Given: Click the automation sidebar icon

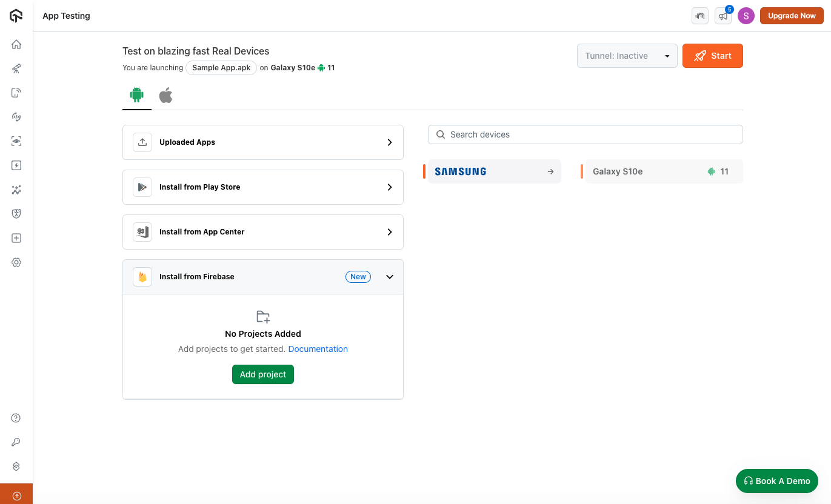Looking at the screenshot, I should pos(16,117).
